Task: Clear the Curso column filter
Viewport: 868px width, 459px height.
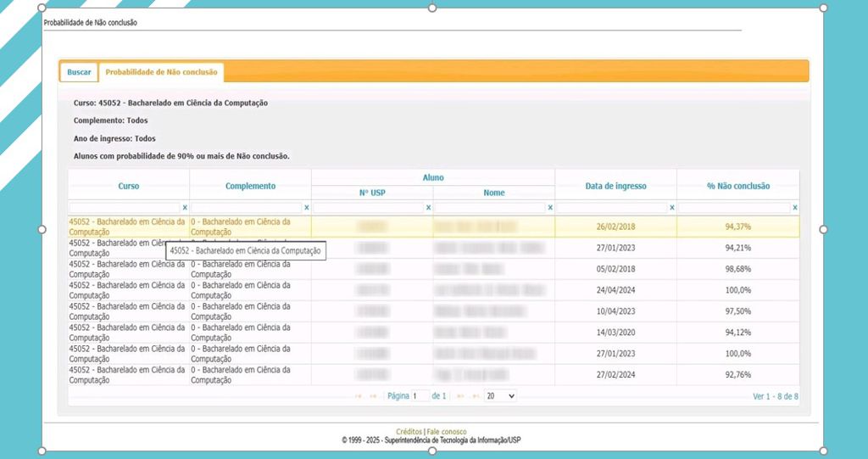Action: [x=185, y=207]
